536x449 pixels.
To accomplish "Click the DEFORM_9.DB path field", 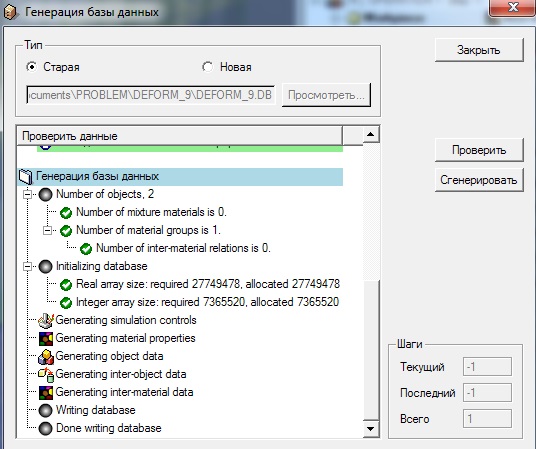I will coord(150,95).
